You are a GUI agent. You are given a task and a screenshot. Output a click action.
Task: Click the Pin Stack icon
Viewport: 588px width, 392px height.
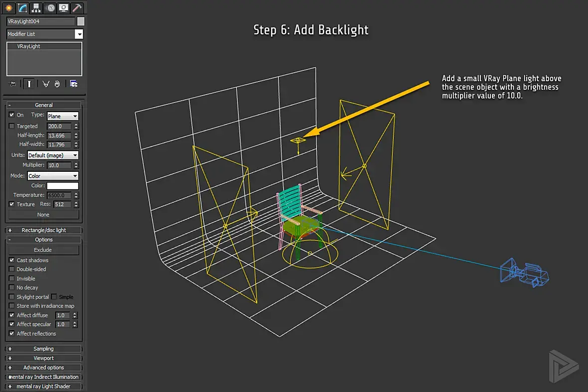click(12, 84)
